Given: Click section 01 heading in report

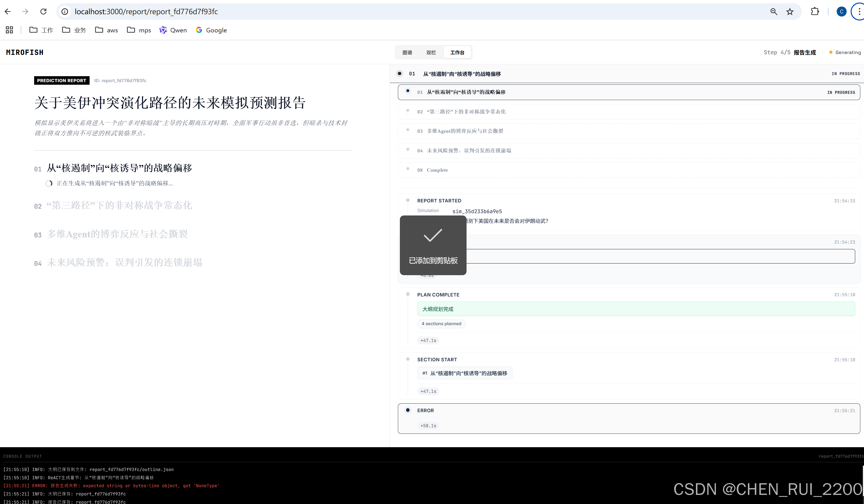Looking at the screenshot, I should [x=119, y=168].
